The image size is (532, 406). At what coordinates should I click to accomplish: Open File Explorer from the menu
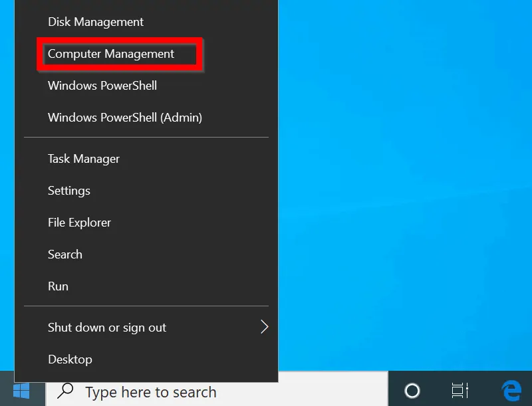79,223
